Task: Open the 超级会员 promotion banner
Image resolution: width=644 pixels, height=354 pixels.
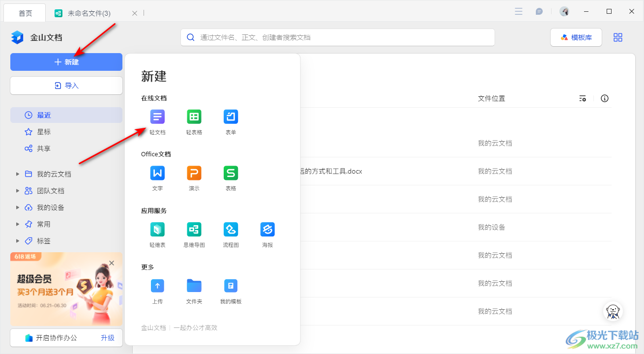Action: coord(66,290)
